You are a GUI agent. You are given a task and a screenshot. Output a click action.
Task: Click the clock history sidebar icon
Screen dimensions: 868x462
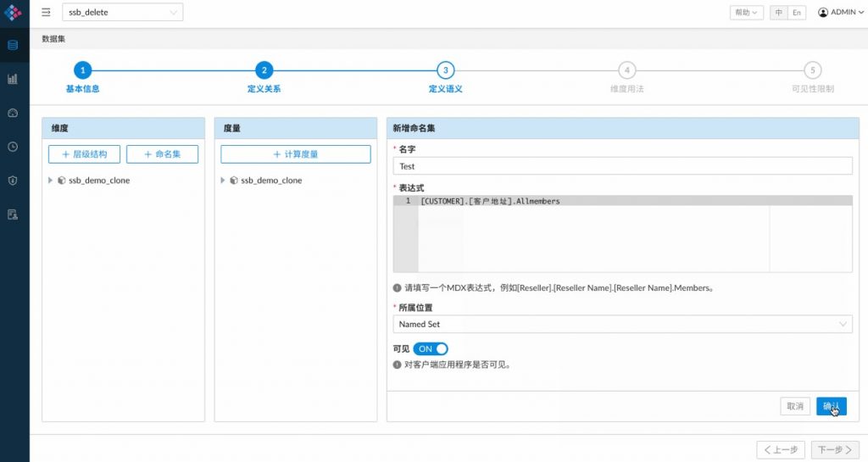point(13,146)
